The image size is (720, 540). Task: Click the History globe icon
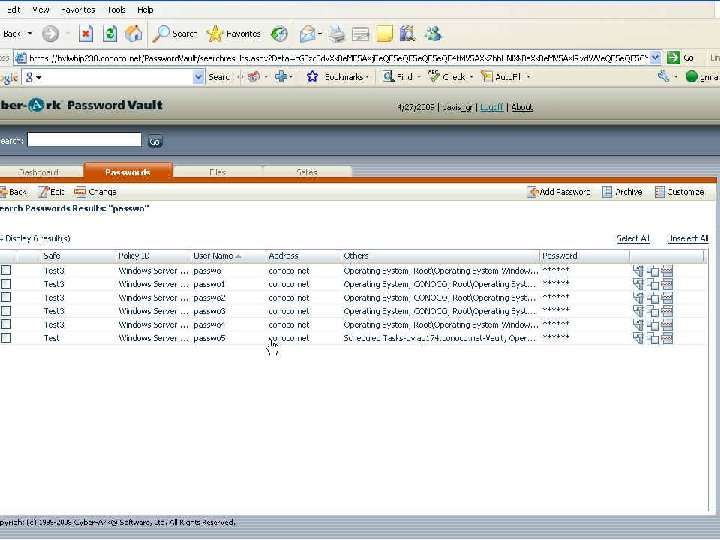tap(279, 34)
